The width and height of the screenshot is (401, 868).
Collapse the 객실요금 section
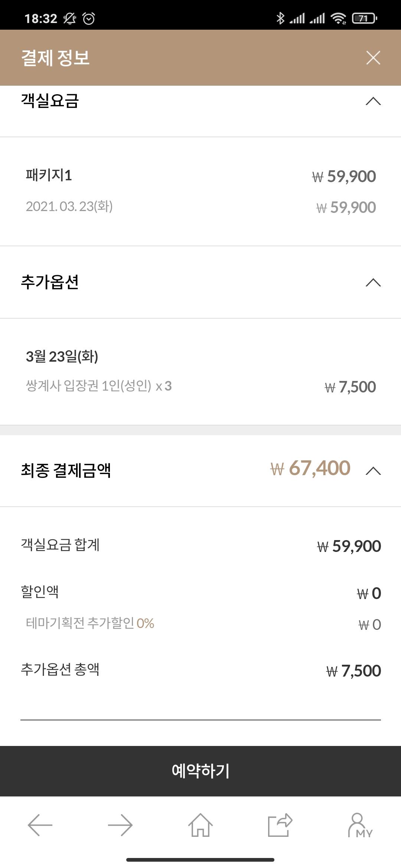point(373,101)
